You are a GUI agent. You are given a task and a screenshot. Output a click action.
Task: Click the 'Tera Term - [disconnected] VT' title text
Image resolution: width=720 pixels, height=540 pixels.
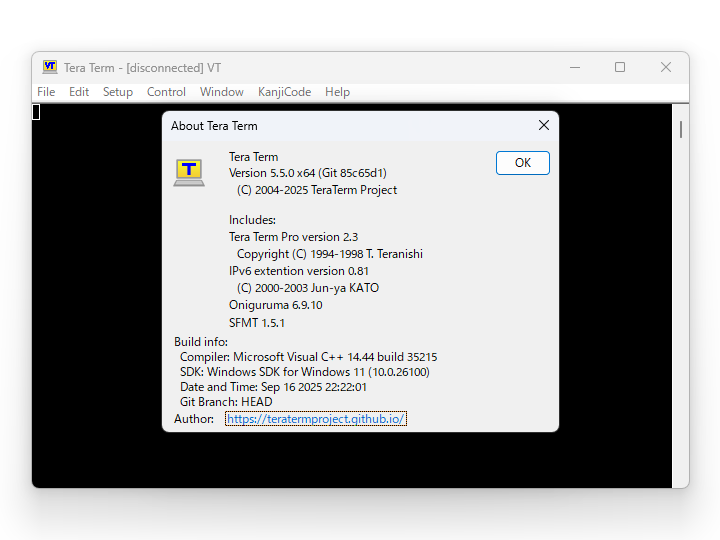coord(142,68)
